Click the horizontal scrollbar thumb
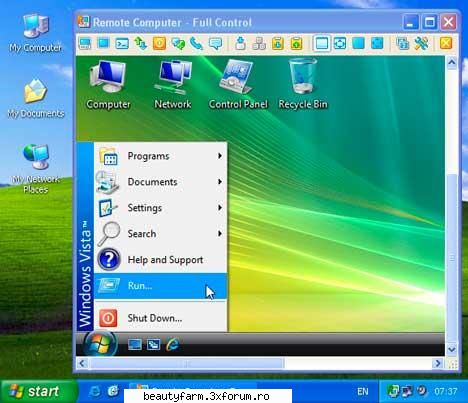Screen dimensions: 468x403 [x=187, y=363]
